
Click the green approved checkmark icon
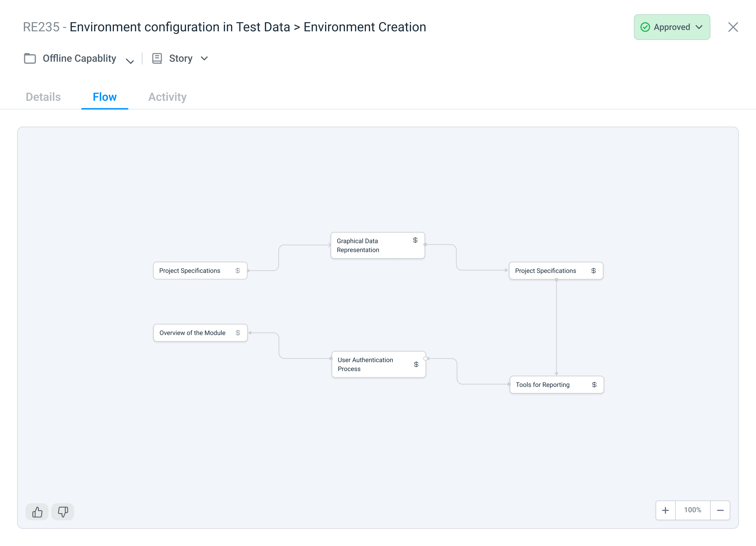coord(645,27)
